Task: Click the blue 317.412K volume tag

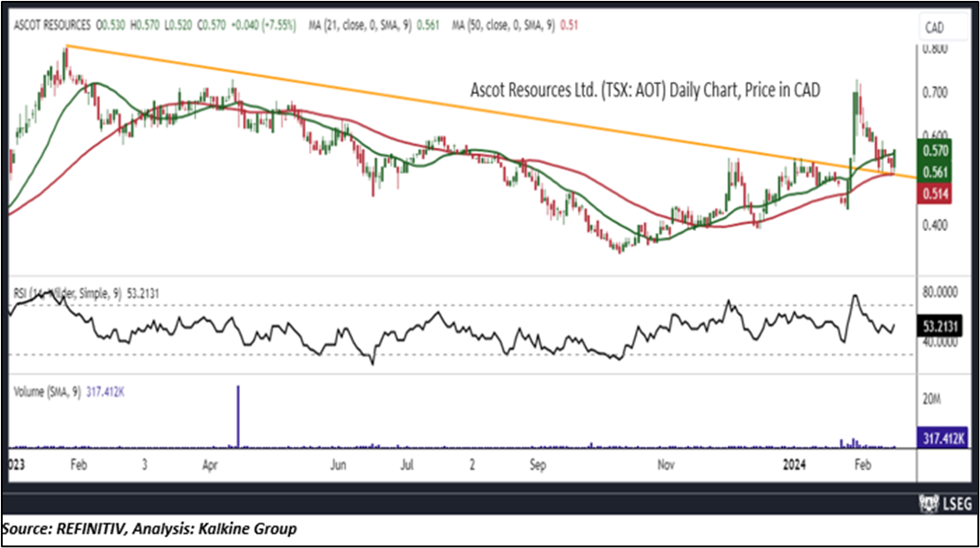Action: click(944, 438)
